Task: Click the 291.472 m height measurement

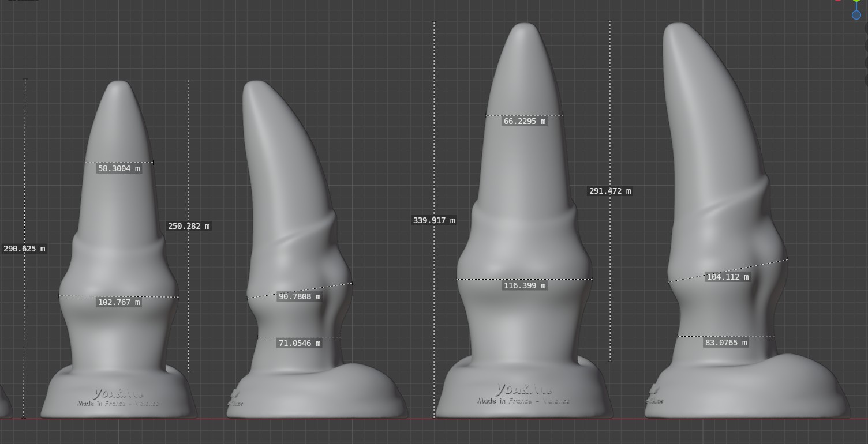Action: coord(610,191)
